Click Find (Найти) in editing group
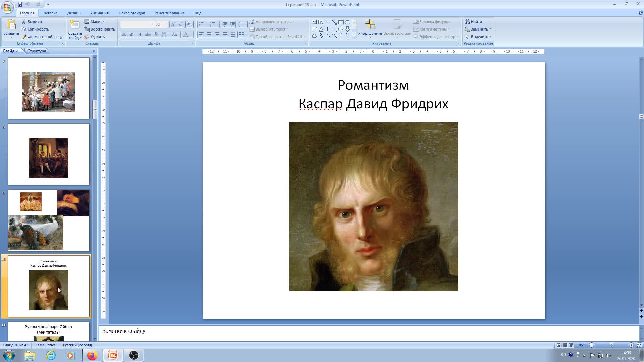The width and height of the screenshot is (644, 362). point(473,22)
